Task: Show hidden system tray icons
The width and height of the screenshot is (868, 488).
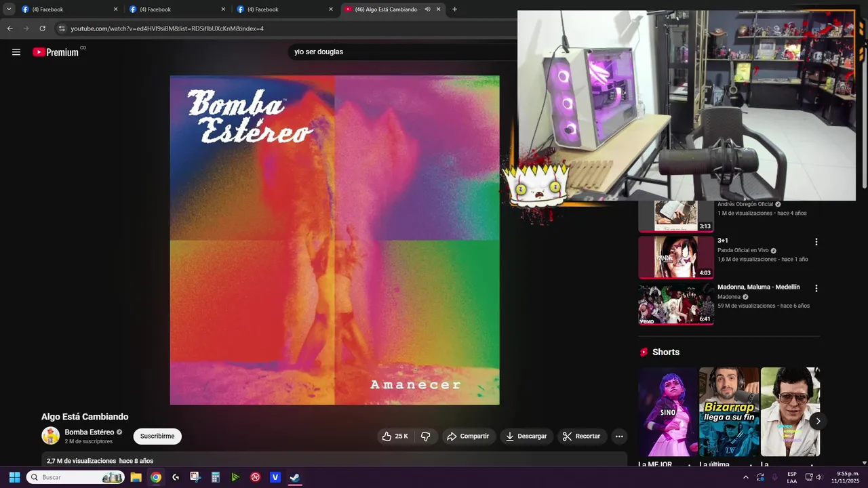Action: click(x=746, y=477)
